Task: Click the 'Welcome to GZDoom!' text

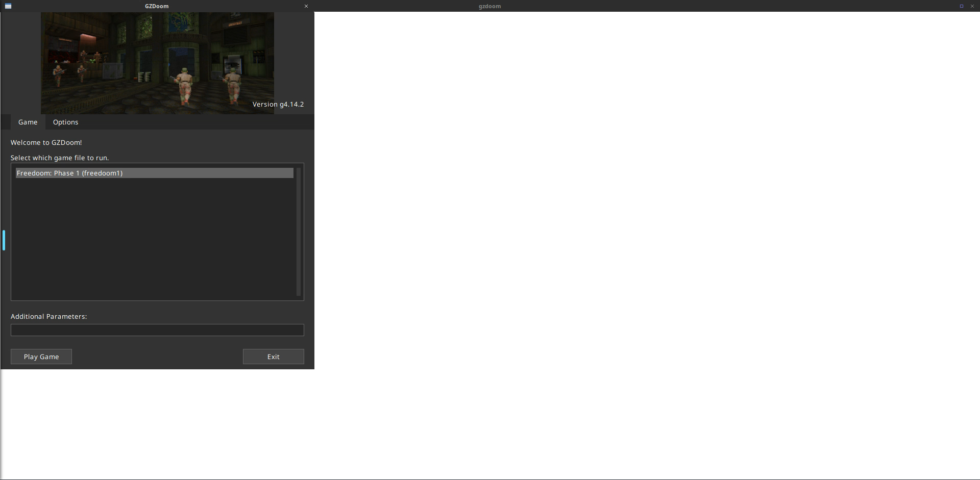Action: tap(46, 142)
